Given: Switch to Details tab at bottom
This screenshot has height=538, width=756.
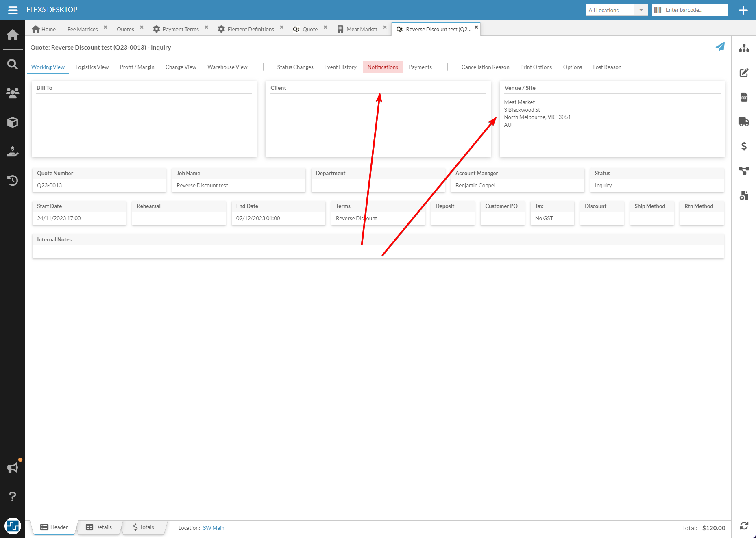Looking at the screenshot, I should (99, 527).
